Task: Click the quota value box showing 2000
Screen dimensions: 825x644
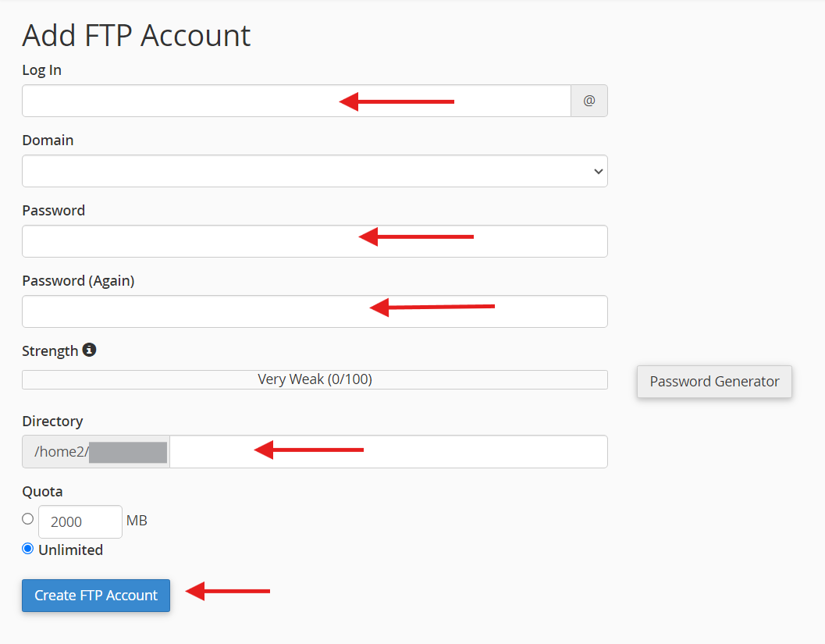Action: [80, 521]
